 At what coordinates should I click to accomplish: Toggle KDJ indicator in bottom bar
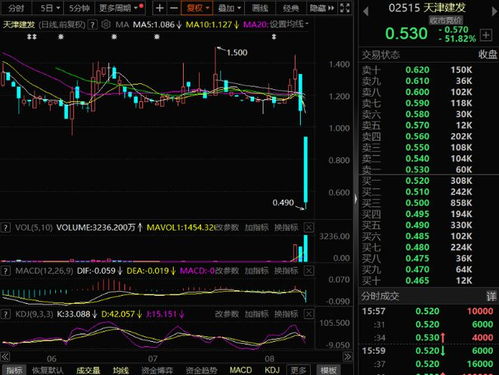pos(272,370)
